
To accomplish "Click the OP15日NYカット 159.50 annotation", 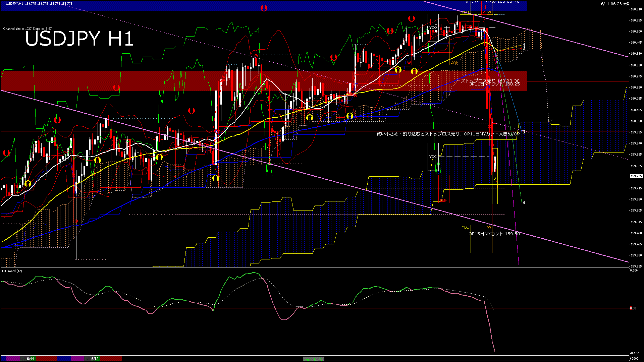I will pyautogui.click(x=494, y=234).
